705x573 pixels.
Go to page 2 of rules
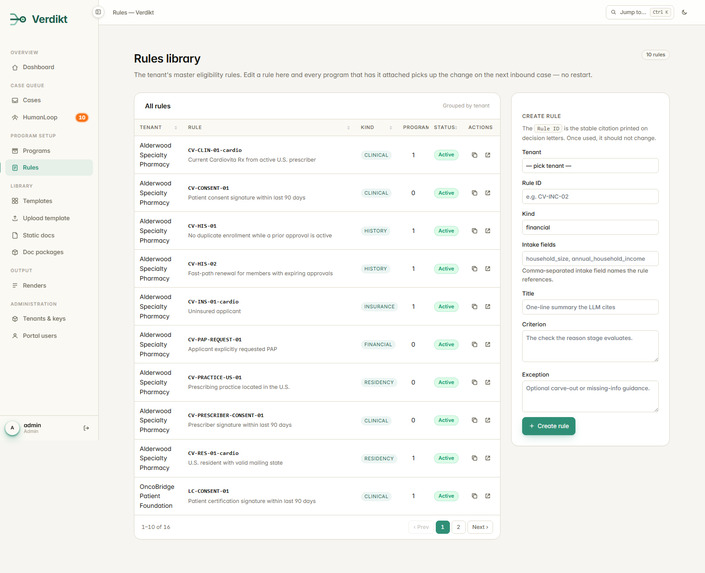[x=458, y=527]
